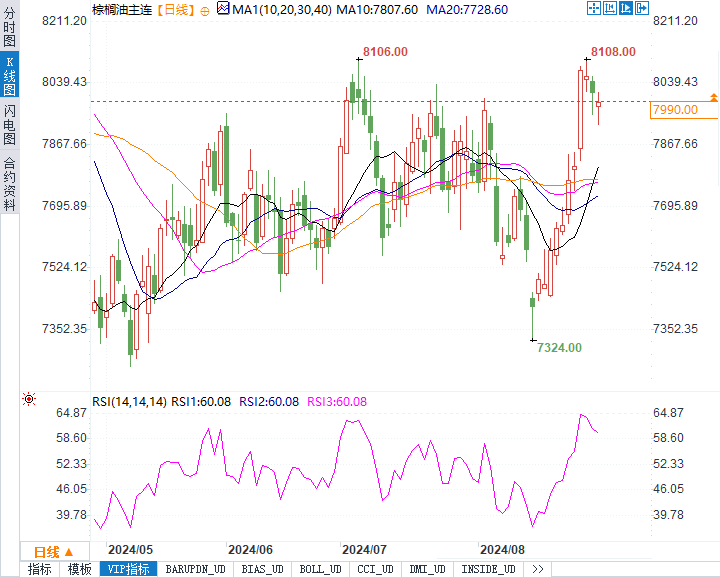Click the orange circle icon beside 日线 label
Screen dimensions: 720x577
pos(205,11)
